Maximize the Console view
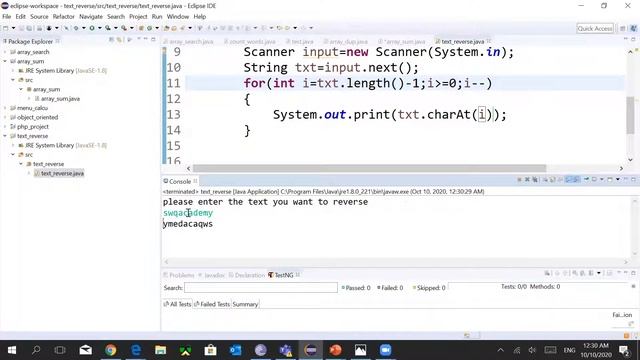The width and height of the screenshot is (640, 360). pyautogui.click(x=633, y=180)
